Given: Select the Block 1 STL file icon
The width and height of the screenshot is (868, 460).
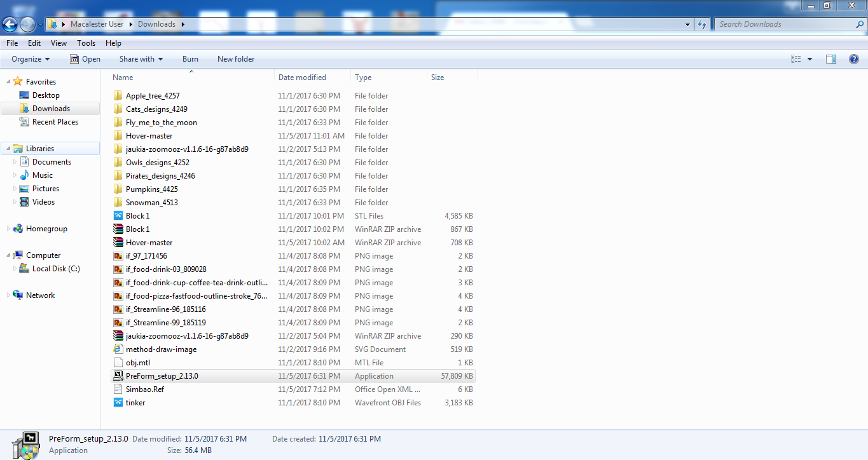Looking at the screenshot, I should point(118,216).
